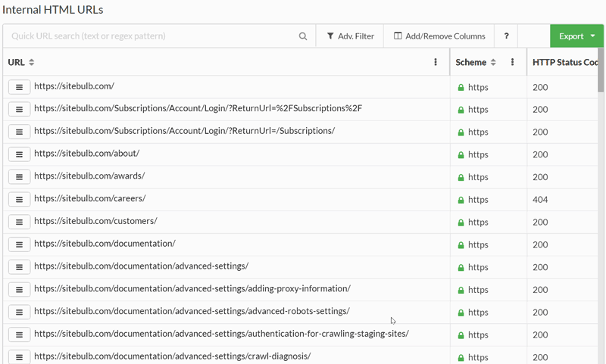The image size is (606, 364).
Task: Click green padlock icon in the homepage row
Action: coord(461,88)
